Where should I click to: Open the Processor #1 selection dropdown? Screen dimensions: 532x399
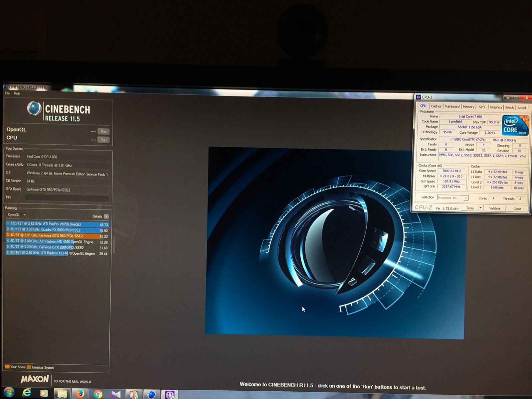coord(452,198)
